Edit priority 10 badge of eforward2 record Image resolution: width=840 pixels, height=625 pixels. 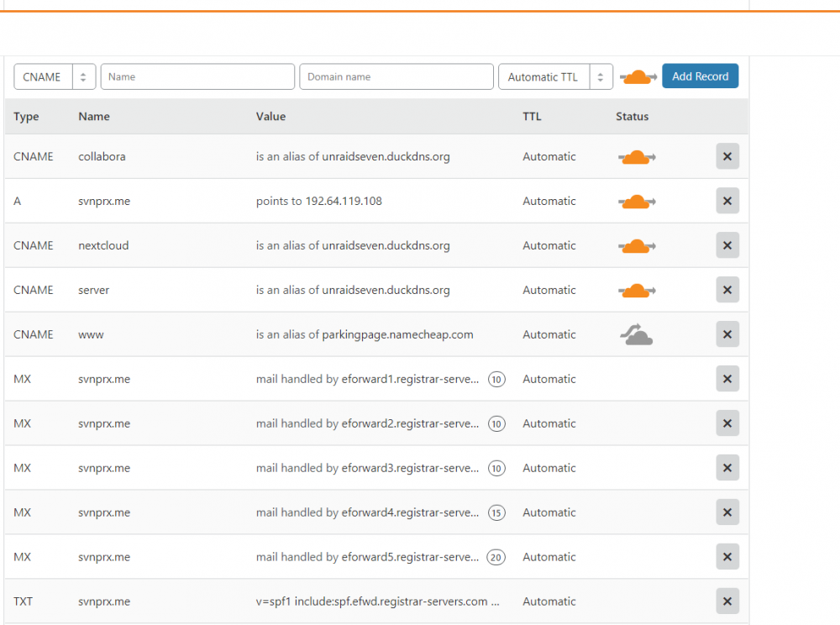[x=496, y=423]
